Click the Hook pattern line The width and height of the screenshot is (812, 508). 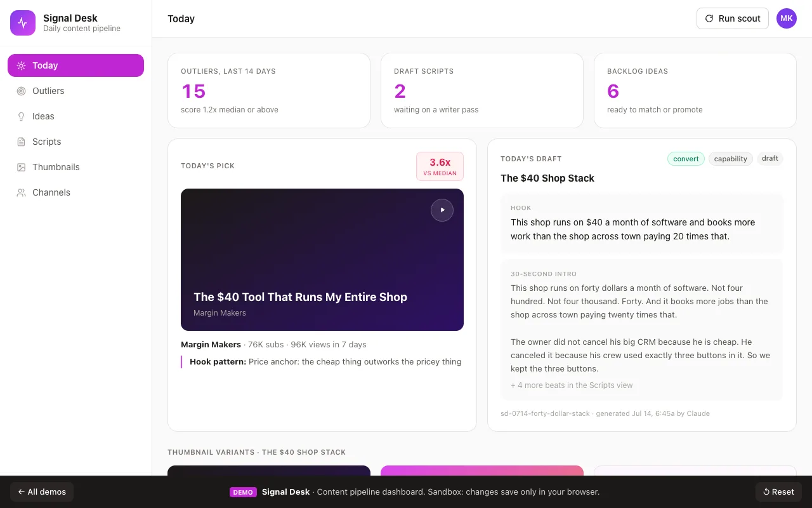(322, 362)
